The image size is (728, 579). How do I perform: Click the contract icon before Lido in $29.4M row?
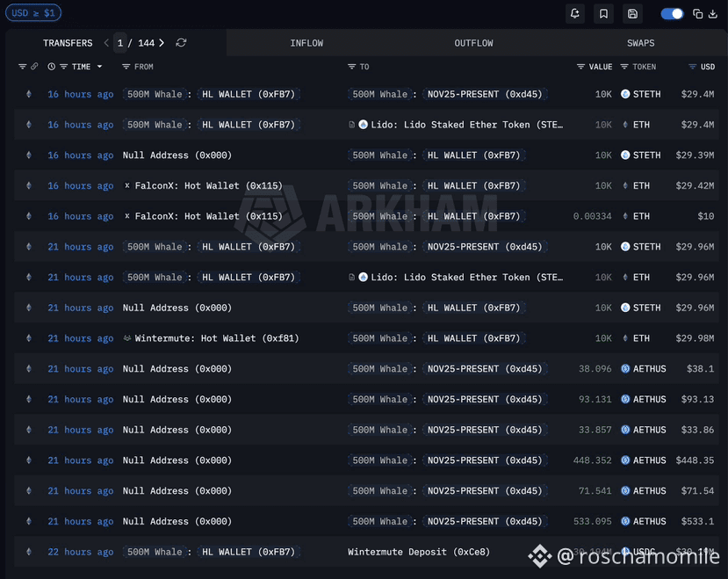(x=351, y=125)
